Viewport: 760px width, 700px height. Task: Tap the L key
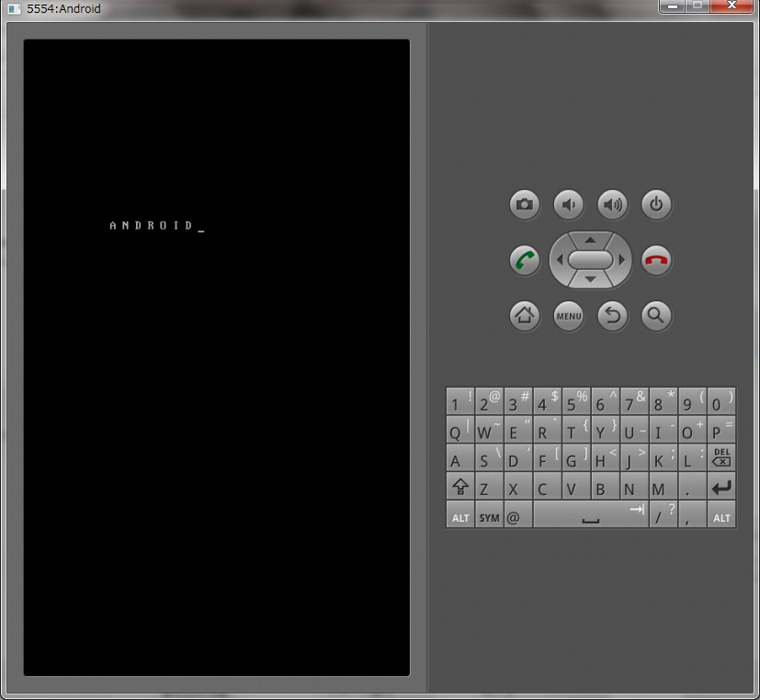point(692,457)
